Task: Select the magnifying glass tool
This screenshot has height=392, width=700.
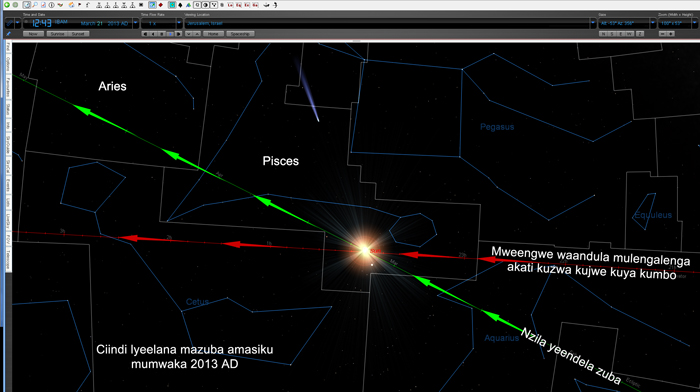Action: click(x=35, y=4)
